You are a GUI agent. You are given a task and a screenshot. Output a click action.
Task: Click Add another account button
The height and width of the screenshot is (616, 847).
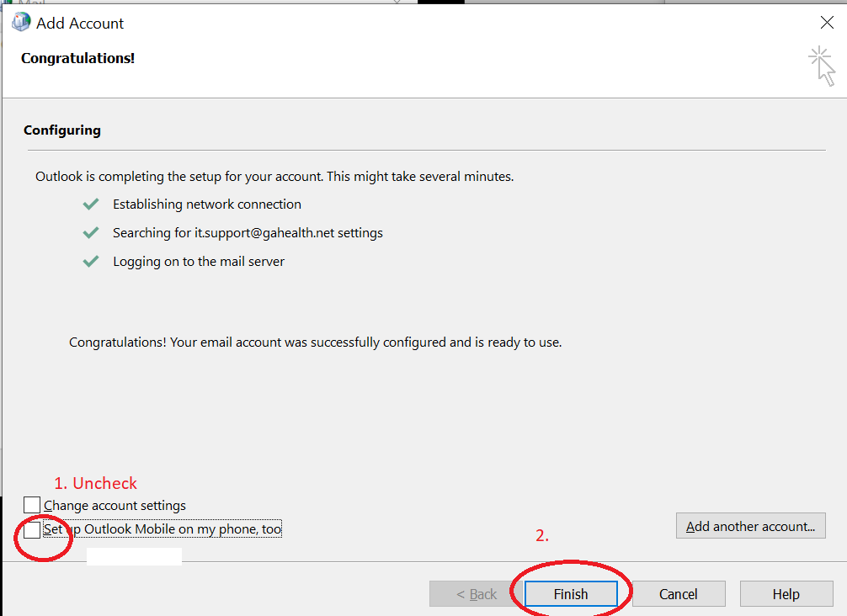pos(750,526)
